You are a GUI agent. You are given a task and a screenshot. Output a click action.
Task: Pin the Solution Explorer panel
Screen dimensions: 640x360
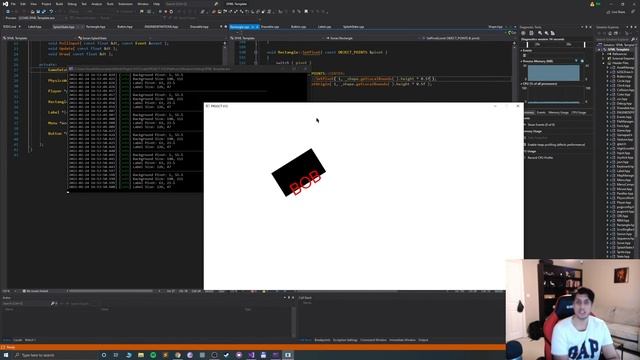632,27
